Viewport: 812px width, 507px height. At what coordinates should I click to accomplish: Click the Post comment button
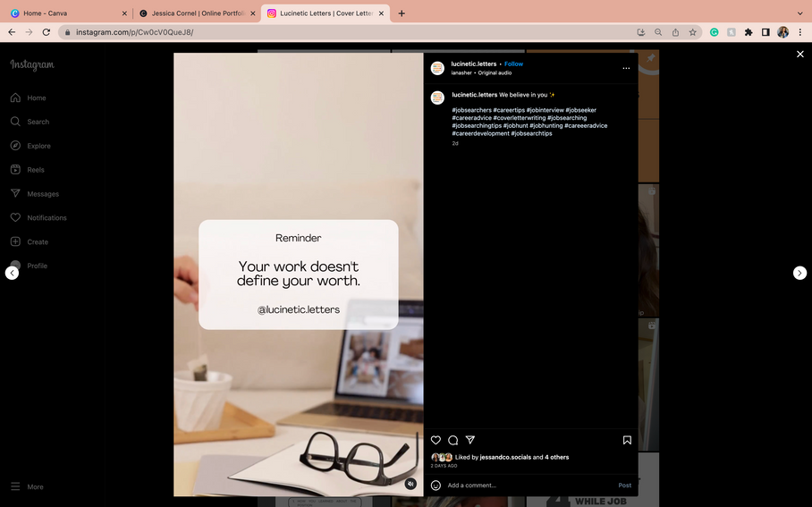pos(624,486)
